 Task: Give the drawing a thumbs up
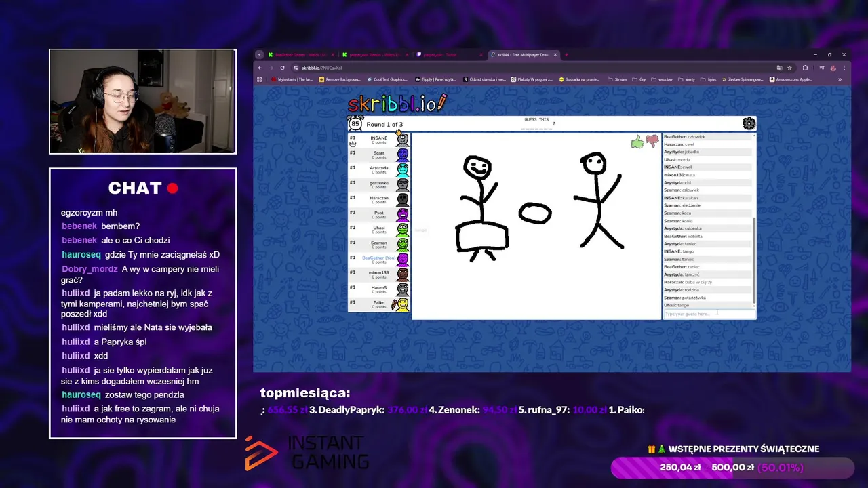(637, 142)
